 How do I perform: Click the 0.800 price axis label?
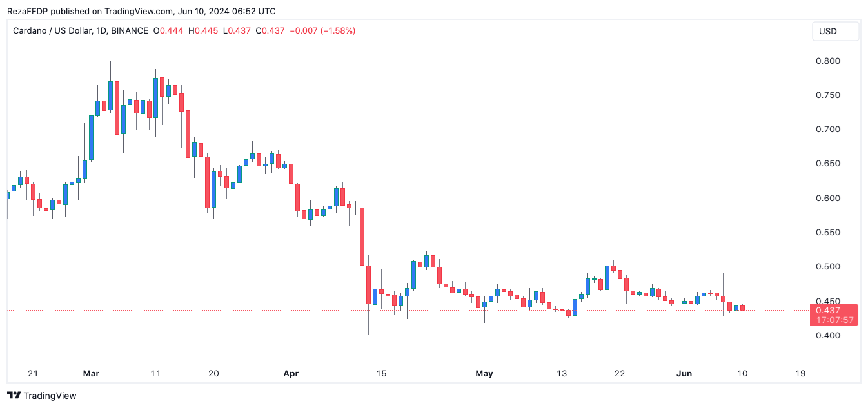tap(827, 61)
